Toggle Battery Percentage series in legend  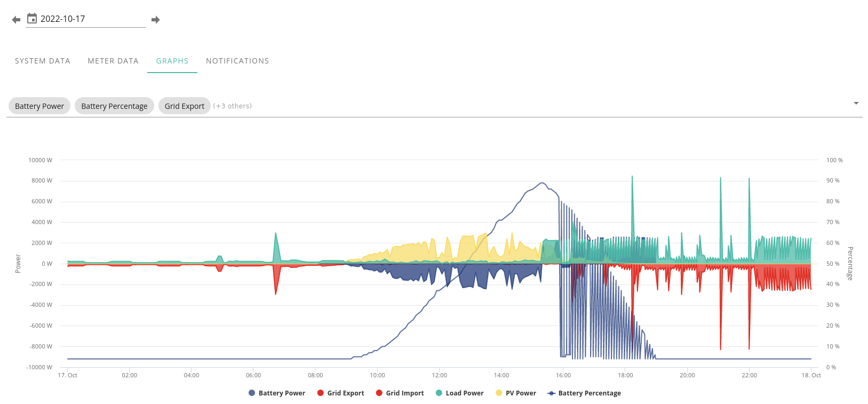pyautogui.click(x=584, y=393)
